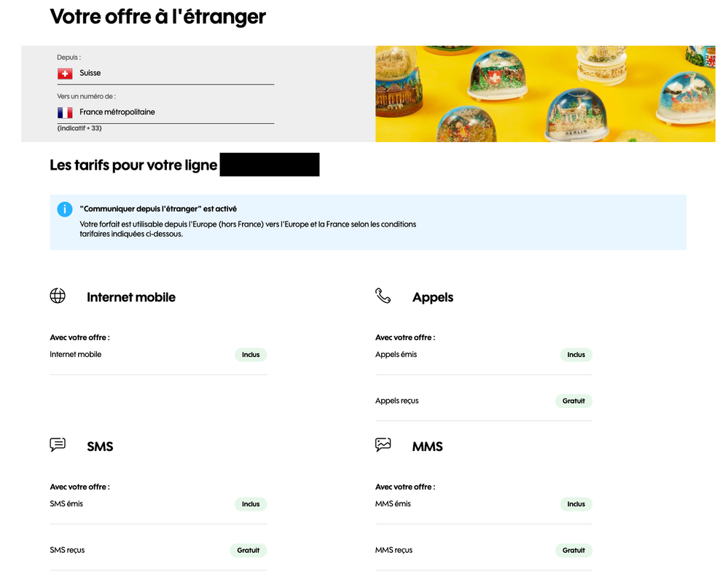Click the Swiss flag icon under Depuis
Image resolution: width=728 pixels, height=582 pixels.
[65, 73]
